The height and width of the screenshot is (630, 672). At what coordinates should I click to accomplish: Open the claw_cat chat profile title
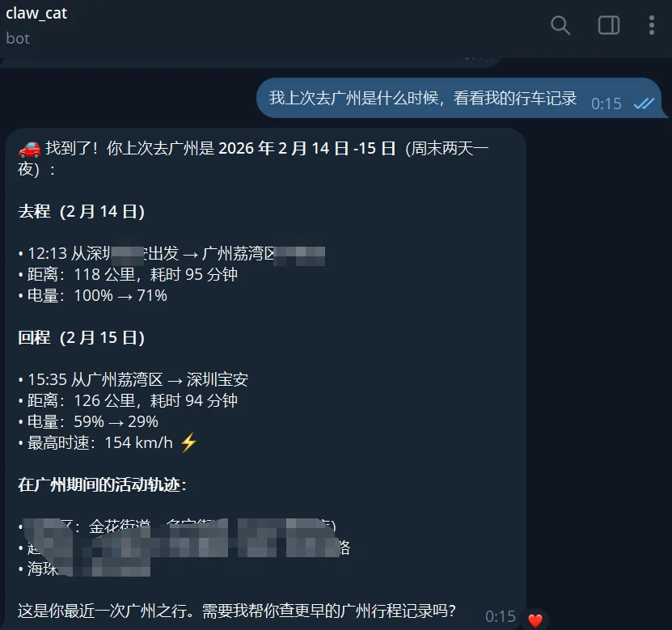tap(36, 13)
